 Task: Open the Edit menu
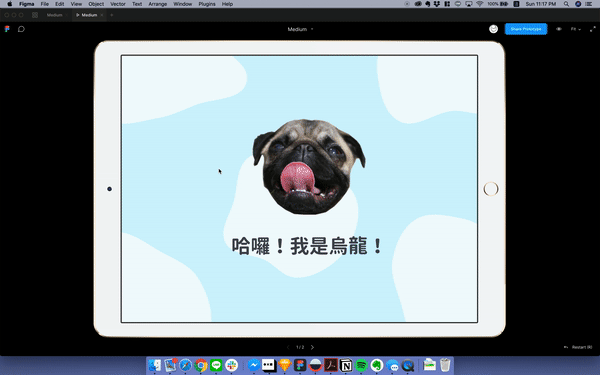coord(59,4)
